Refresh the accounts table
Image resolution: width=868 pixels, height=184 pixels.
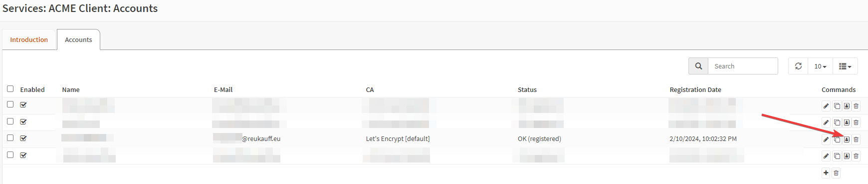tap(798, 66)
